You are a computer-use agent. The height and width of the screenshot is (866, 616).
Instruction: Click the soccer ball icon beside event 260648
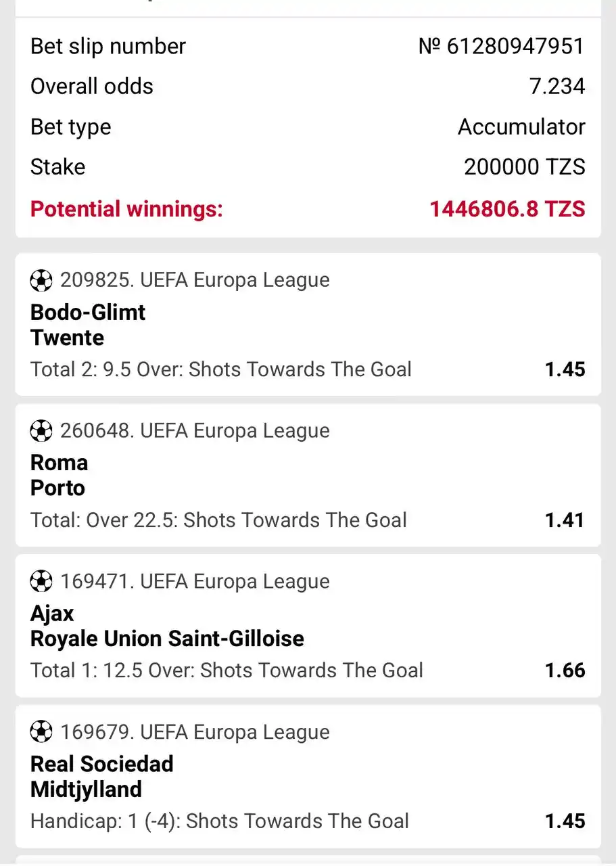coord(41,431)
